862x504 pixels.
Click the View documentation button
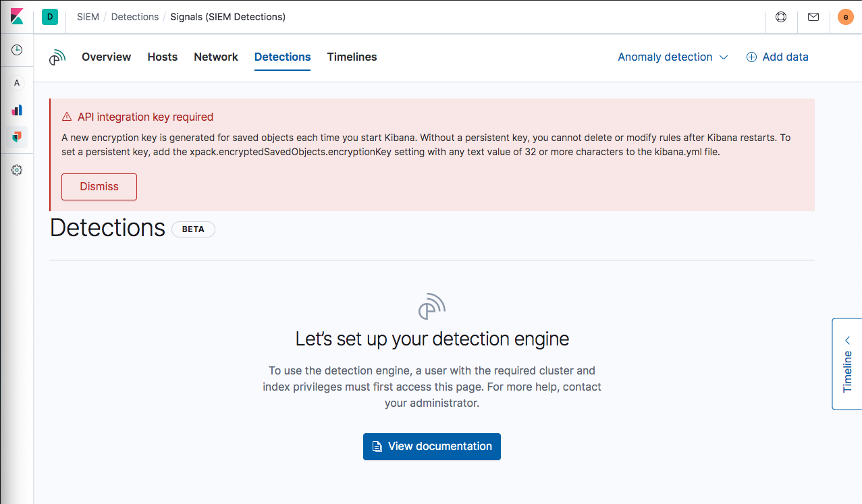[x=432, y=447]
